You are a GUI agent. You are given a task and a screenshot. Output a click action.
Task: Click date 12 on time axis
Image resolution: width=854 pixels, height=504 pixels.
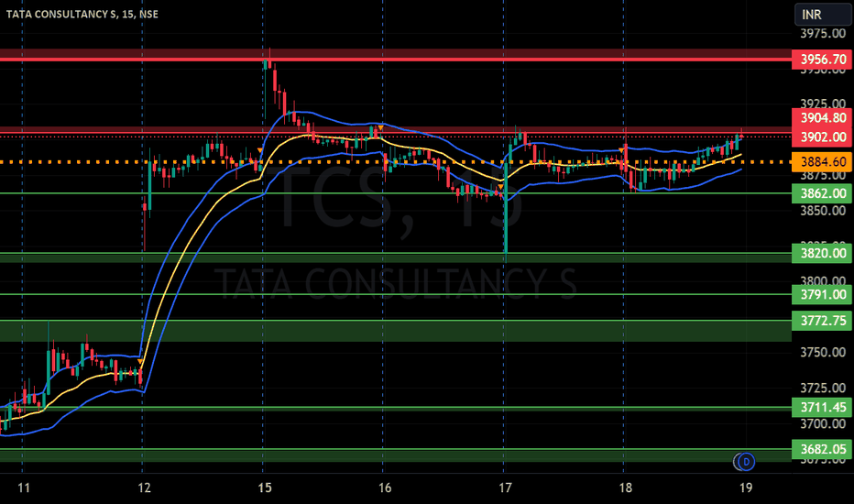pyautogui.click(x=144, y=488)
